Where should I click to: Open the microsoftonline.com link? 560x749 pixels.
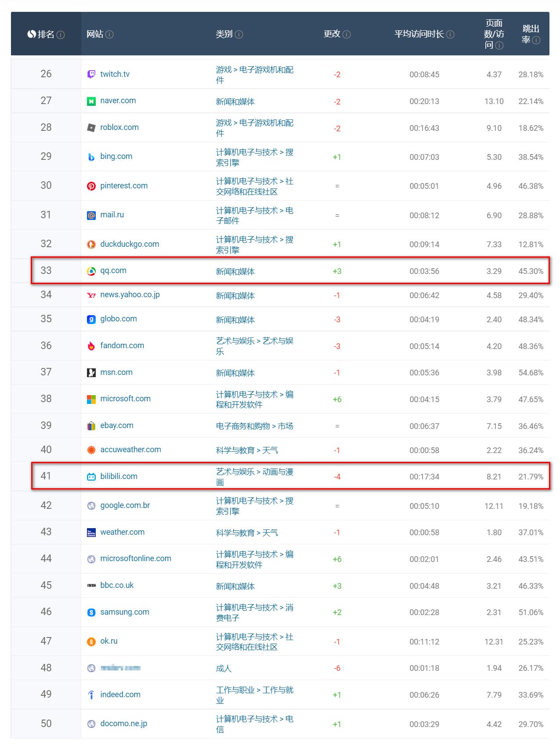[x=136, y=558]
